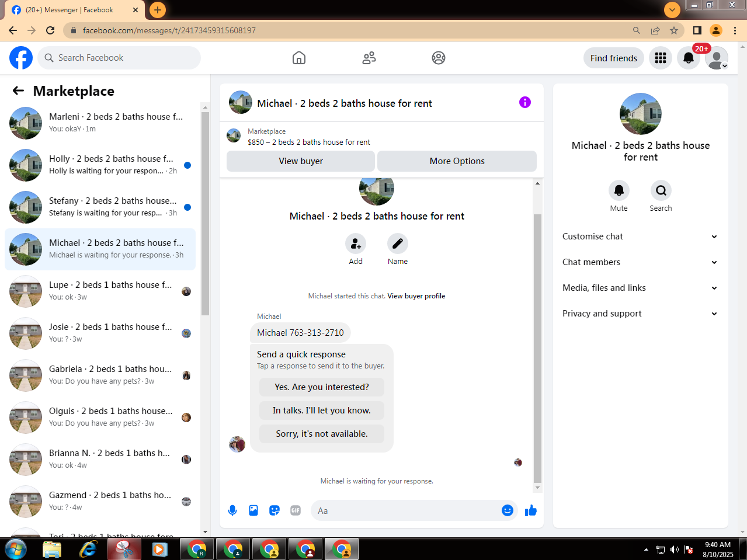Open Holly conversation in chat list
747x560 pixels.
click(100, 165)
